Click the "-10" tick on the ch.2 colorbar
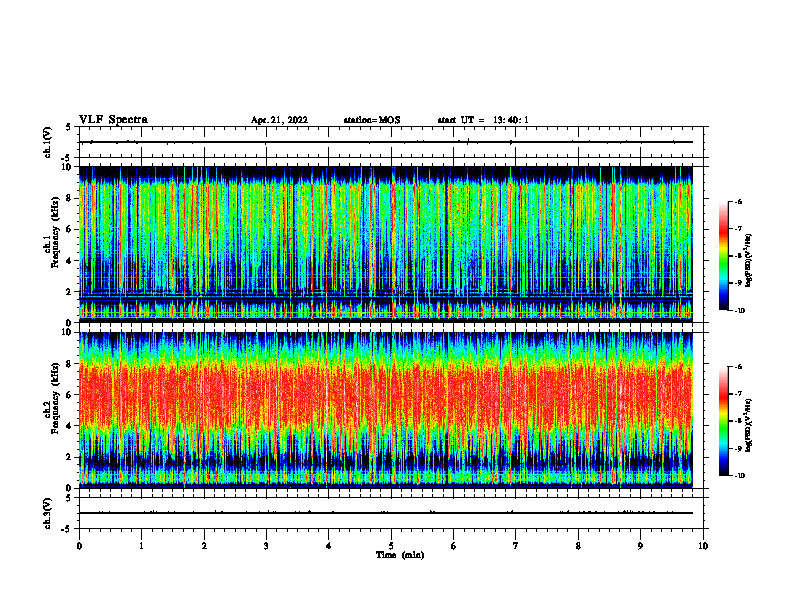Screen dimensions: 792x612 (740, 476)
